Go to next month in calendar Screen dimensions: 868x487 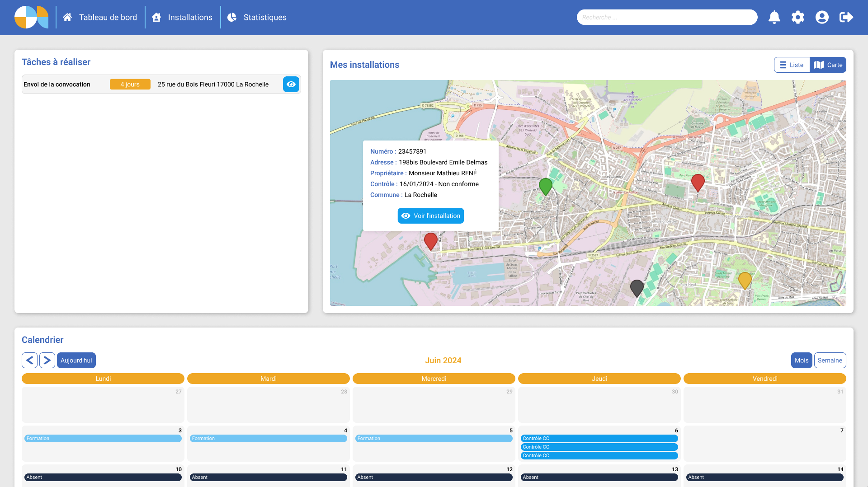coord(47,360)
